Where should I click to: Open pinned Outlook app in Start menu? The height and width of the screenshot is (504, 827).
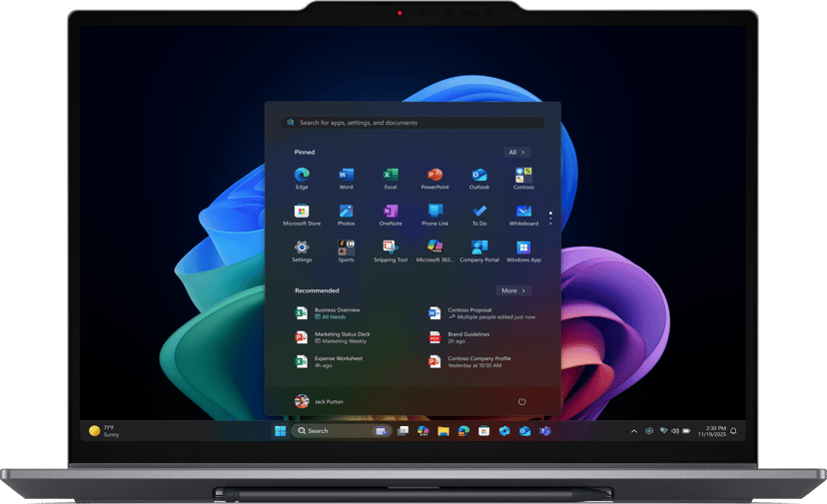(478, 178)
